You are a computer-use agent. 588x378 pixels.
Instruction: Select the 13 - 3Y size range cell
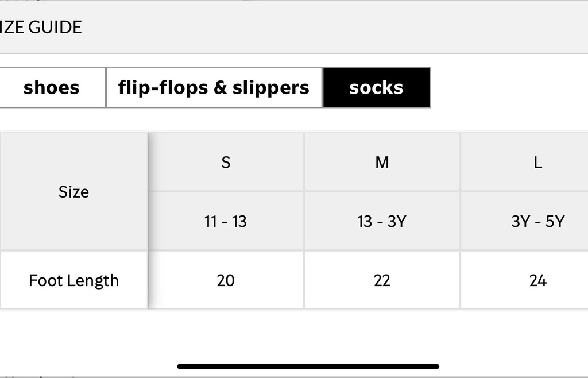pyautogui.click(x=382, y=221)
